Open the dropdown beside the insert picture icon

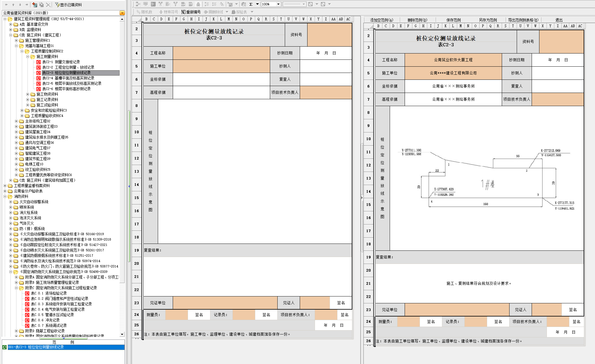point(236,4)
